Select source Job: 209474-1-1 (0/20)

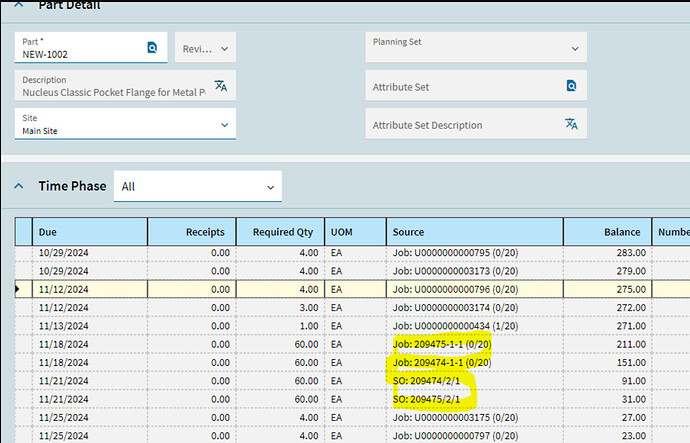pos(442,362)
